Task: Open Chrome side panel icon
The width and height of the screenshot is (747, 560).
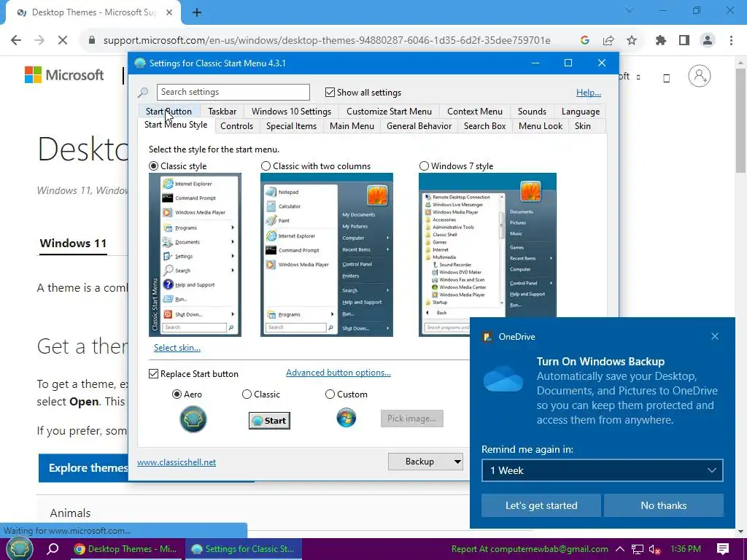Action: point(684,41)
